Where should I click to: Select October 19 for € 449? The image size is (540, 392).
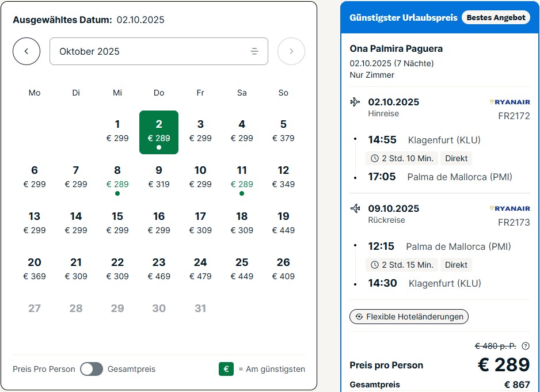pos(283,223)
